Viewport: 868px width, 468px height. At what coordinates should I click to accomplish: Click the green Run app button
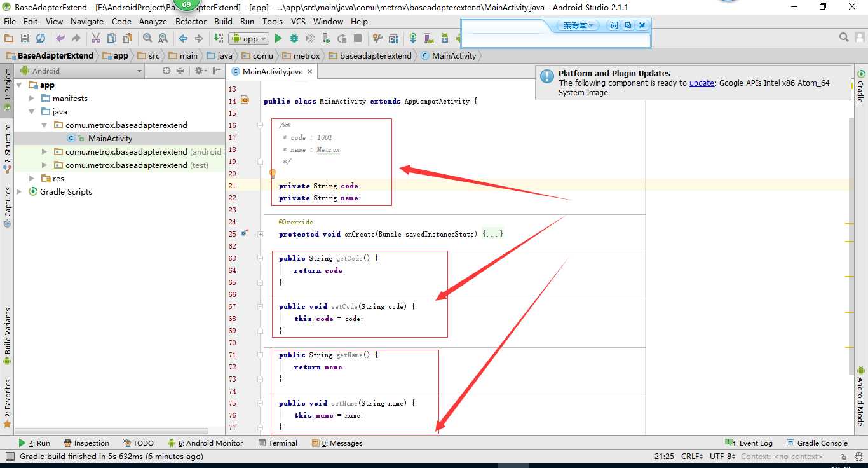click(x=278, y=38)
